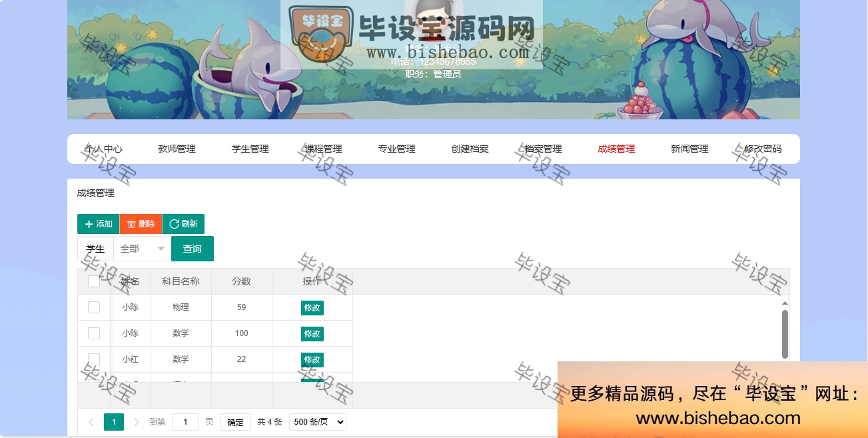Click the 学生 label beside the filter dropdown
Viewport: 868px width, 438px height.
95,249
